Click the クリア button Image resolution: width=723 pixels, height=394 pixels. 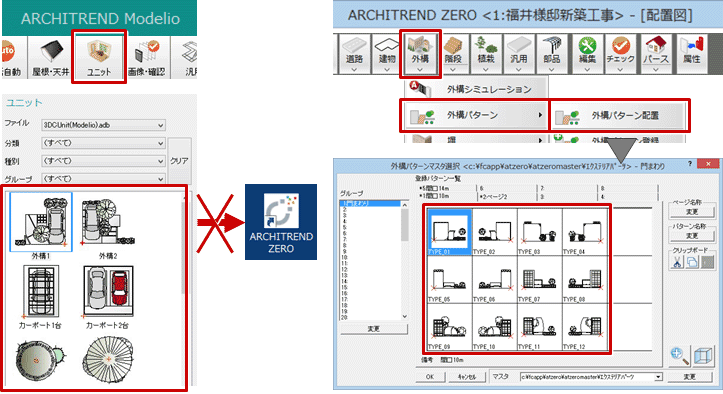(x=179, y=161)
